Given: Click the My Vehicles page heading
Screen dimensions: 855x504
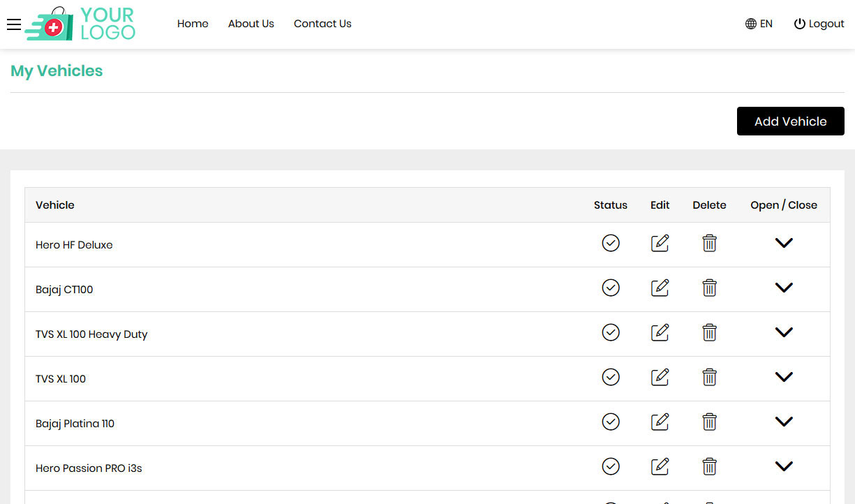Looking at the screenshot, I should coord(57,71).
